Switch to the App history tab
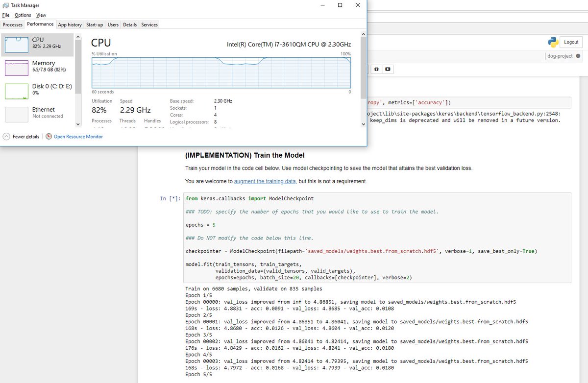 coord(70,24)
